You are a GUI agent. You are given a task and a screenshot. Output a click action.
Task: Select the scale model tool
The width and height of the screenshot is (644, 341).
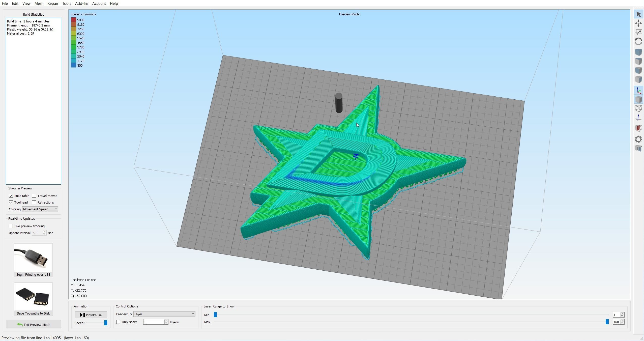coord(638,33)
